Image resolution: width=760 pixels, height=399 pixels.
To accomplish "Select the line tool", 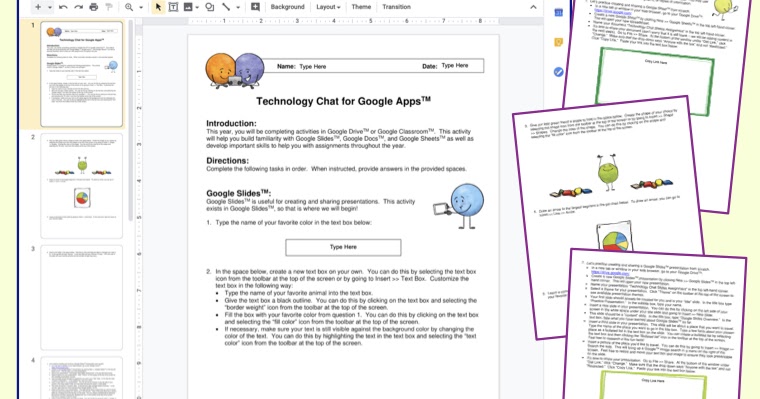I will tap(226, 7).
